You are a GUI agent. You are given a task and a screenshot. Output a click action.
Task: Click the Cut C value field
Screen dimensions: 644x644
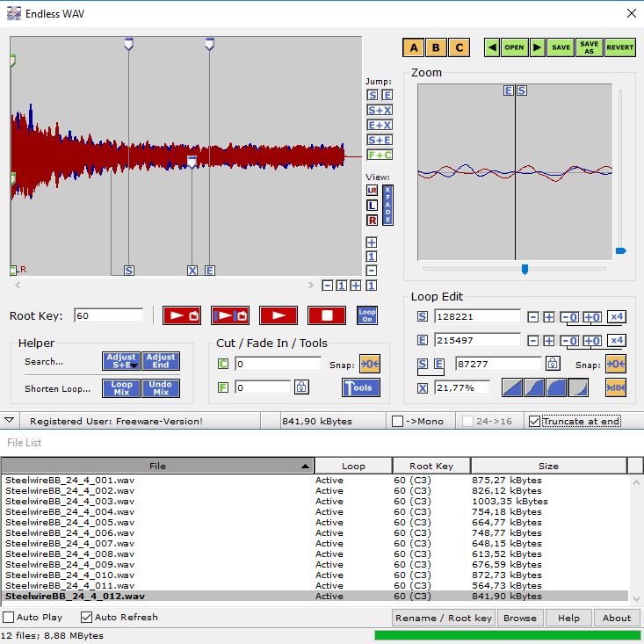(x=278, y=364)
